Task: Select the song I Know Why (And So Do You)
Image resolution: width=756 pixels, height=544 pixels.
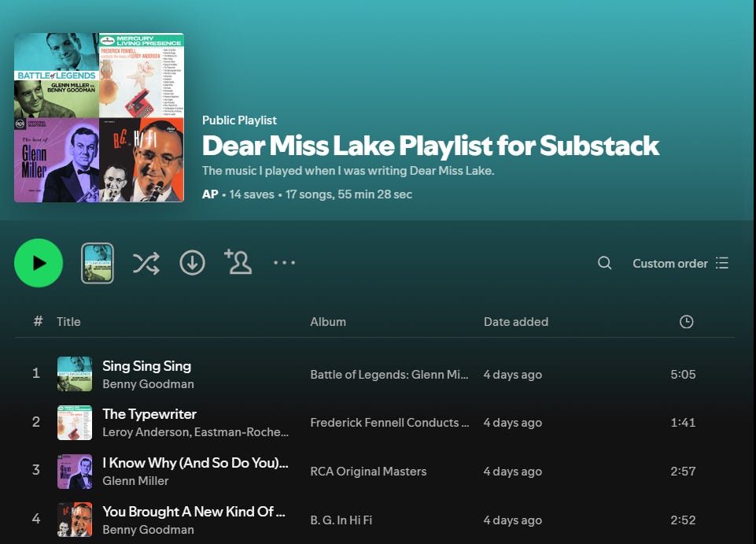Action: point(195,463)
